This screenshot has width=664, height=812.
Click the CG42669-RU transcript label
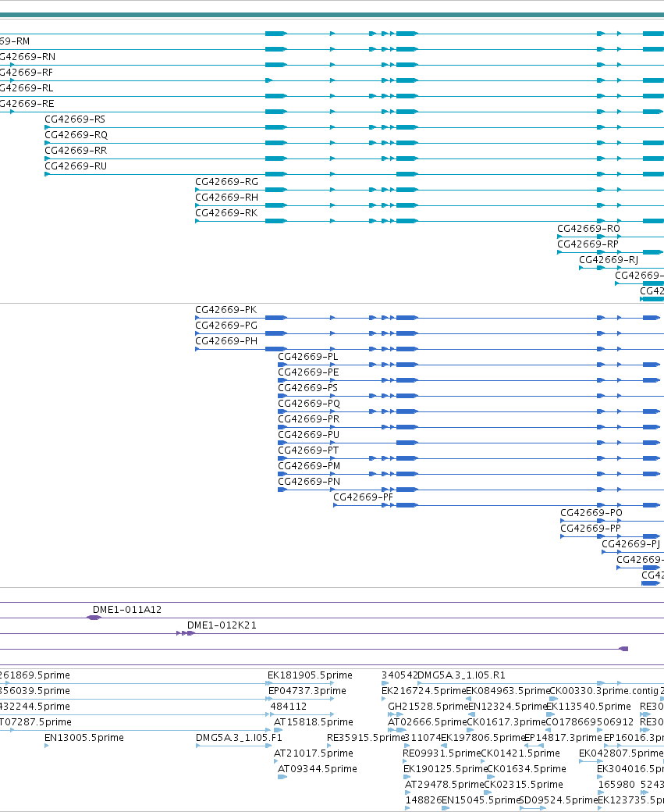click(x=76, y=166)
